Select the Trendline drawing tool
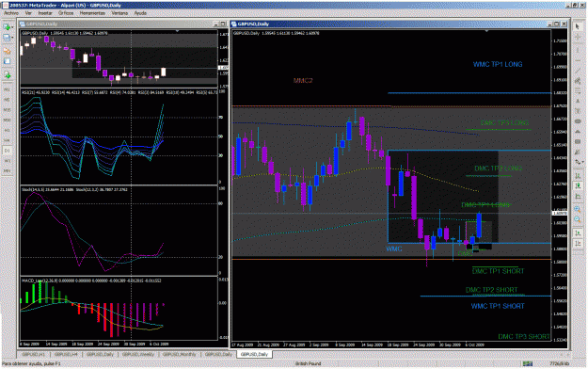Image resolution: width=588 pixels, height=369 pixels. point(578,71)
